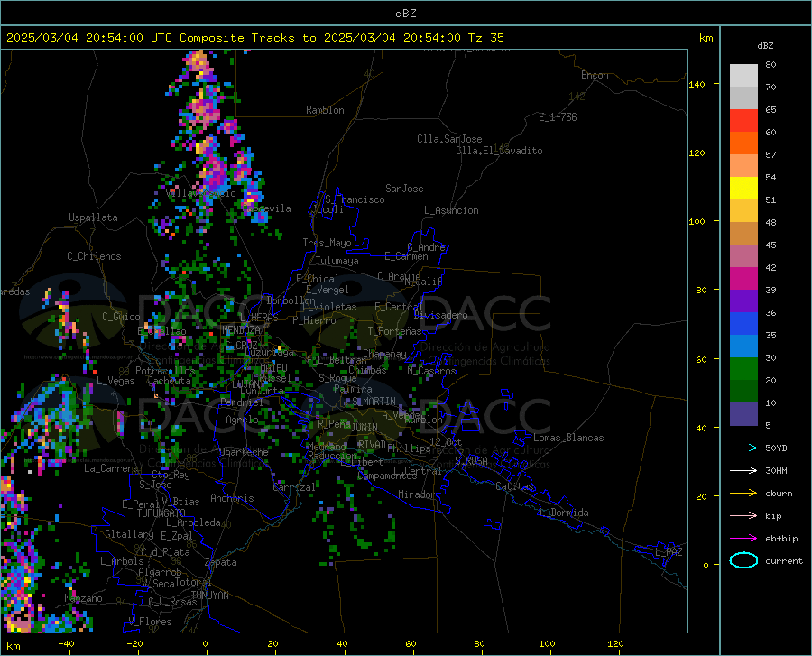Click the L_Asuncion place label
812x656 pixels.
coord(451,210)
